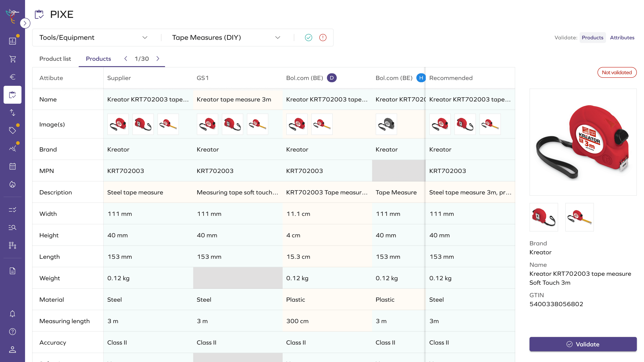Open the dashboard chart icon in sidebar
The width and height of the screenshot is (644, 362).
pos(13,41)
